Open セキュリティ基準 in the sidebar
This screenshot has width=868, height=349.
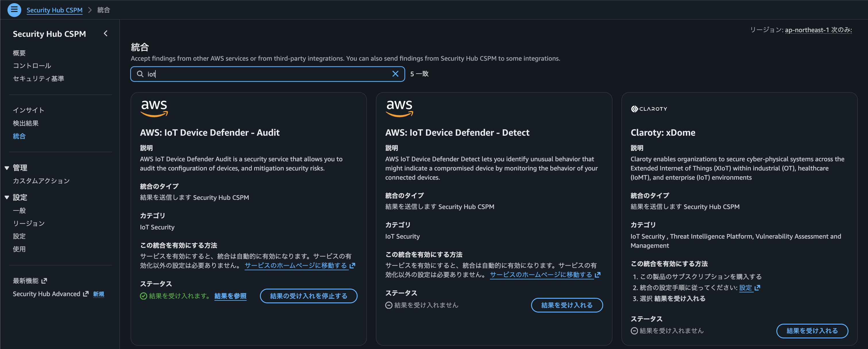[x=38, y=78]
